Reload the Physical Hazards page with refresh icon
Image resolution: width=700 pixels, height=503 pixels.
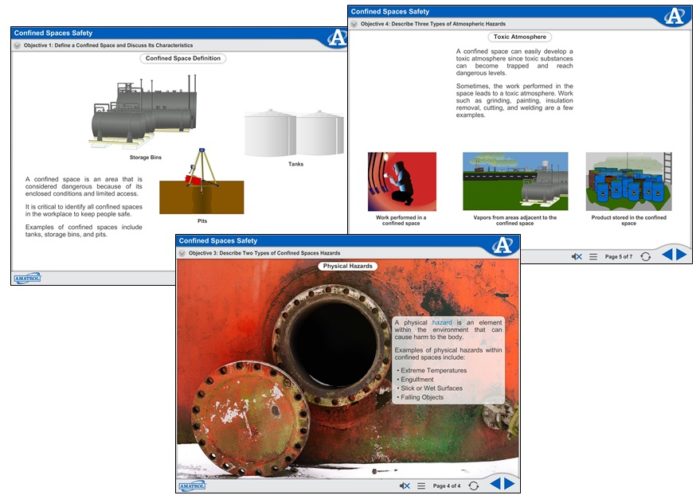(473, 485)
